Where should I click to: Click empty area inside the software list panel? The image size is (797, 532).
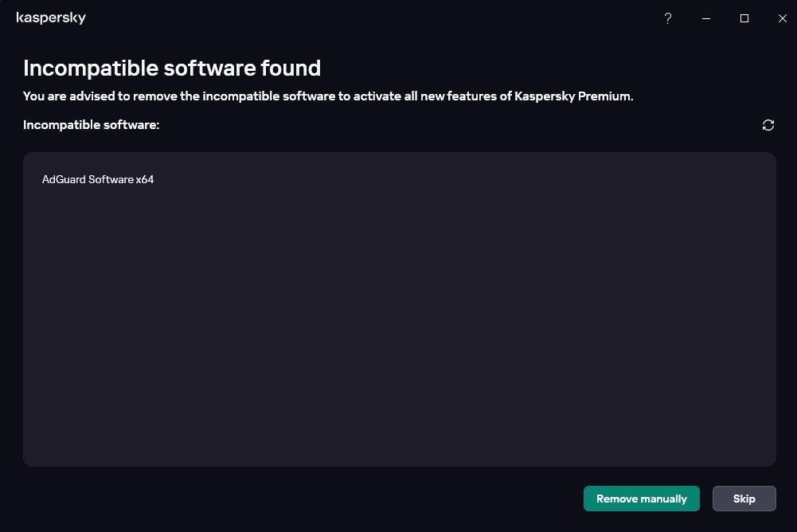pos(400,326)
